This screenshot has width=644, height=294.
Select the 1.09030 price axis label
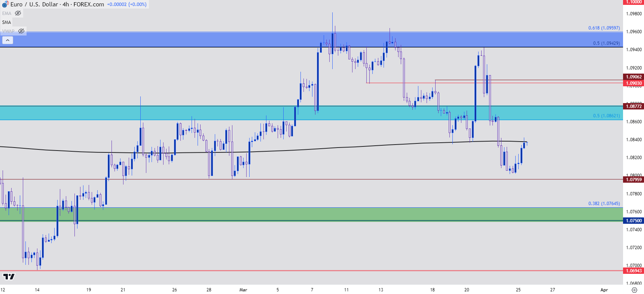634,83
